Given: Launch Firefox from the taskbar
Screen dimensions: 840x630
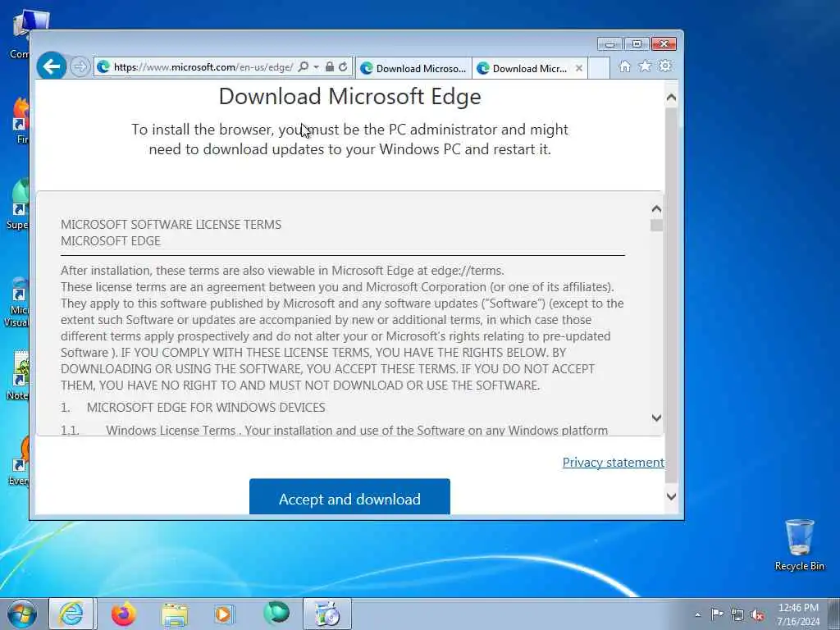Looking at the screenshot, I should pyautogui.click(x=124, y=614).
